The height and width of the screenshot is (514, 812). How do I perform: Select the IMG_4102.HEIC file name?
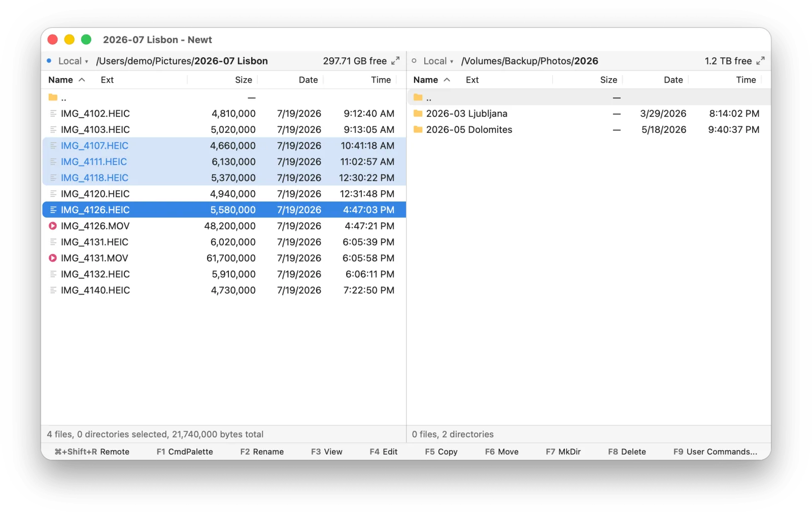95,114
